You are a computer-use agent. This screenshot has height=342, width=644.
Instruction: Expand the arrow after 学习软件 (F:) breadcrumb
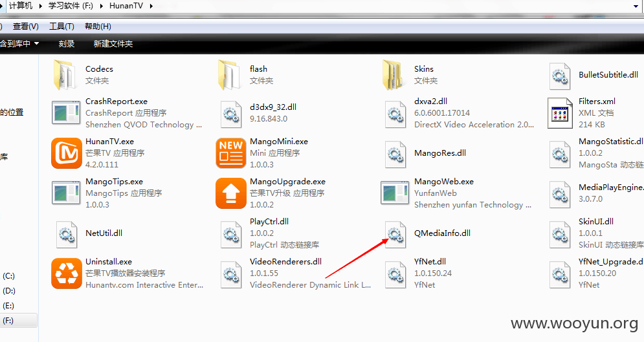102,6
